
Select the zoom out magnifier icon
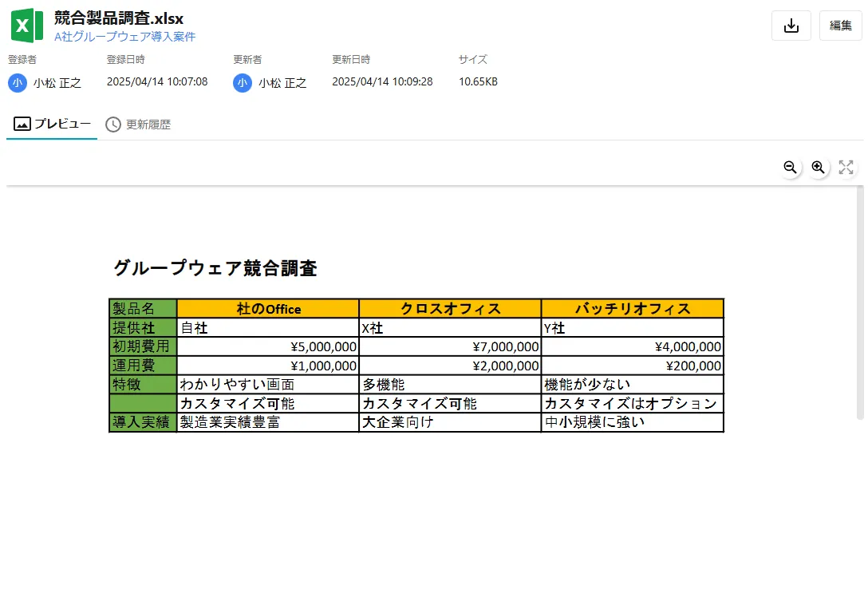tap(789, 167)
